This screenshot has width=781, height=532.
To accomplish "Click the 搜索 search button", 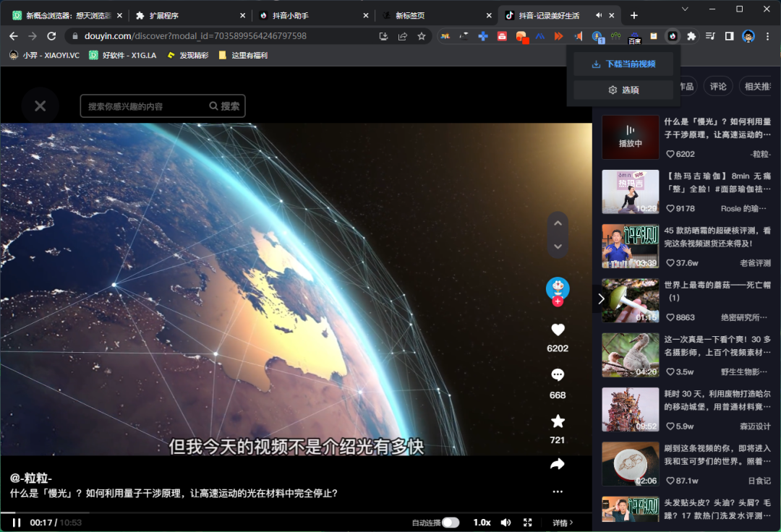I will pyautogui.click(x=225, y=106).
